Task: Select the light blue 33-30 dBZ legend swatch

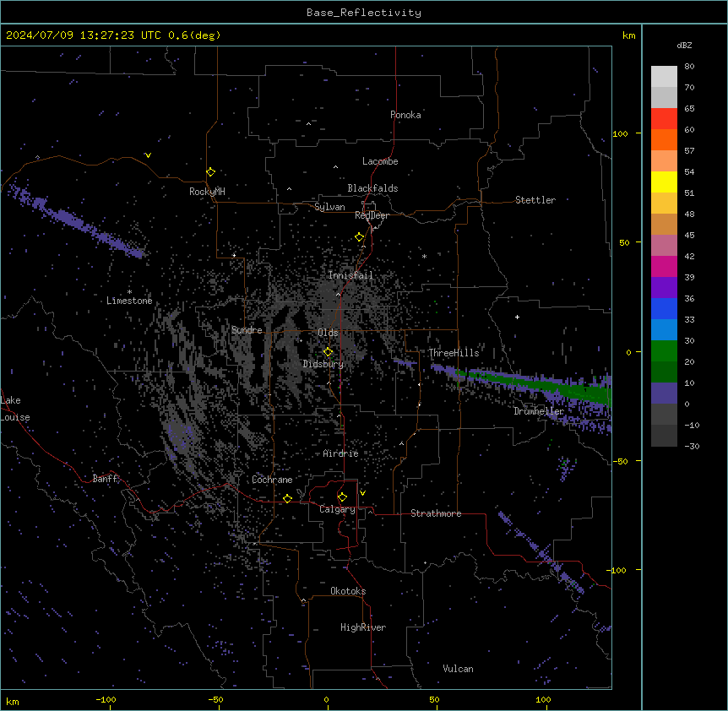Action: click(664, 330)
